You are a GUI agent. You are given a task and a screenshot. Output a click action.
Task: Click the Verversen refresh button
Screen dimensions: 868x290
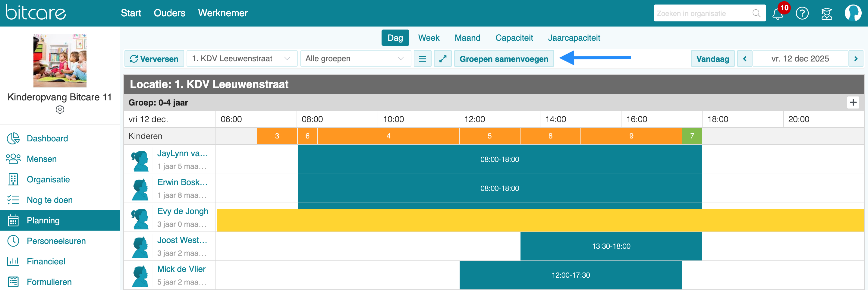tap(154, 59)
